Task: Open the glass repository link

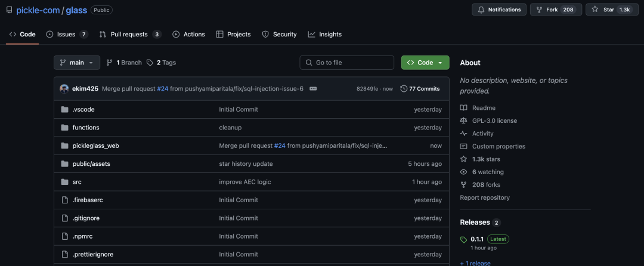Action: pyautogui.click(x=76, y=10)
